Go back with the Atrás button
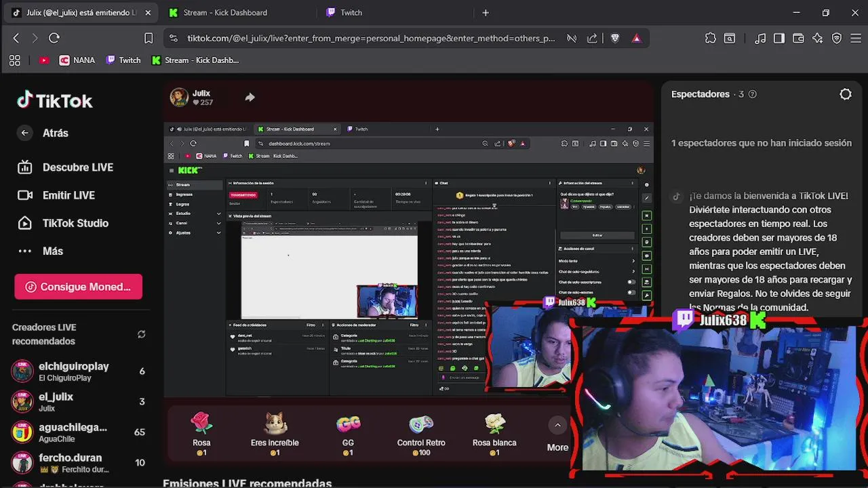Image resolution: width=868 pixels, height=488 pixels. (x=43, y=133)
